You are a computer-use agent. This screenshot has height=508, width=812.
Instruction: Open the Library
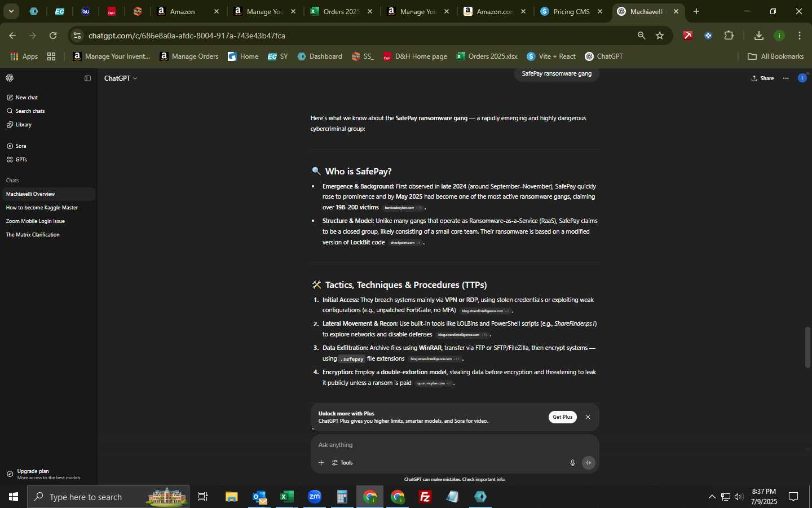pos(19,125)
